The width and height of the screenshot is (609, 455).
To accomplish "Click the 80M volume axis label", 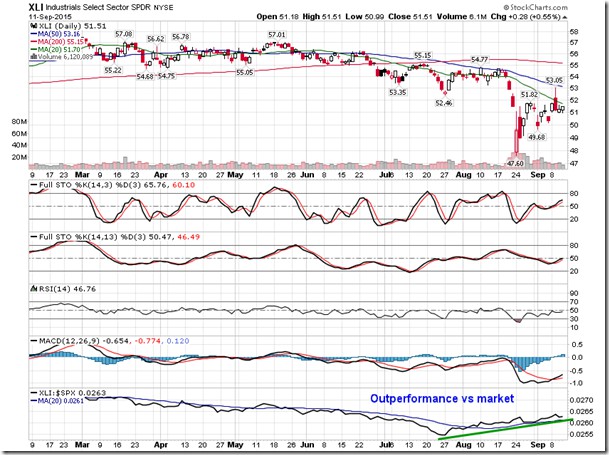I will click(x=19, y=122).
